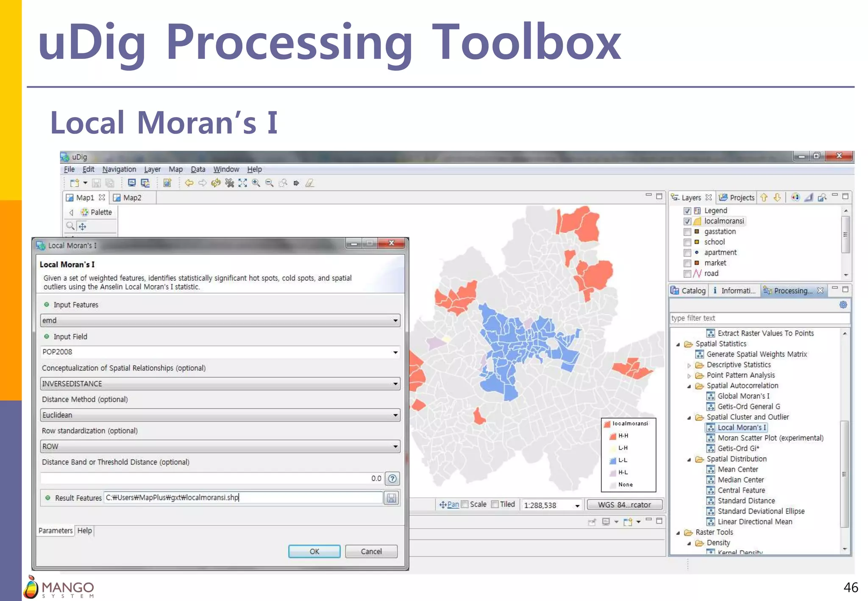Click the zoom to full extent icon
Screen dimensions: 868x601
pos(242,183)
